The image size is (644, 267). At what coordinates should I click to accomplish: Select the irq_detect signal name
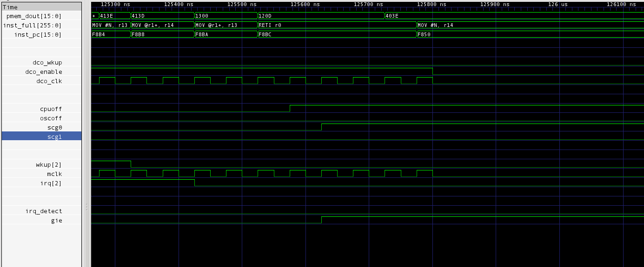click(44, 211)
